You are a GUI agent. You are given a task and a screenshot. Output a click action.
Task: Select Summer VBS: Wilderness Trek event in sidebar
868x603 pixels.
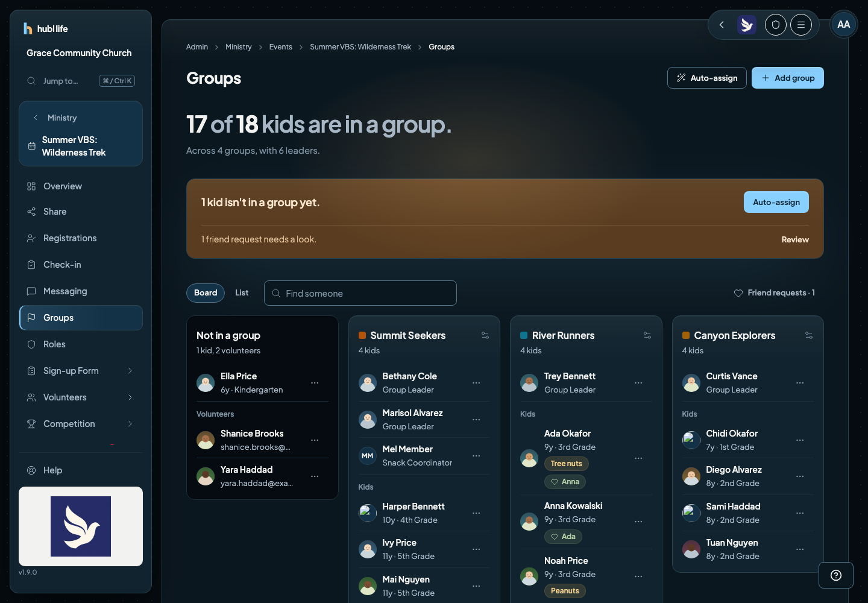(x=81, y=146)
